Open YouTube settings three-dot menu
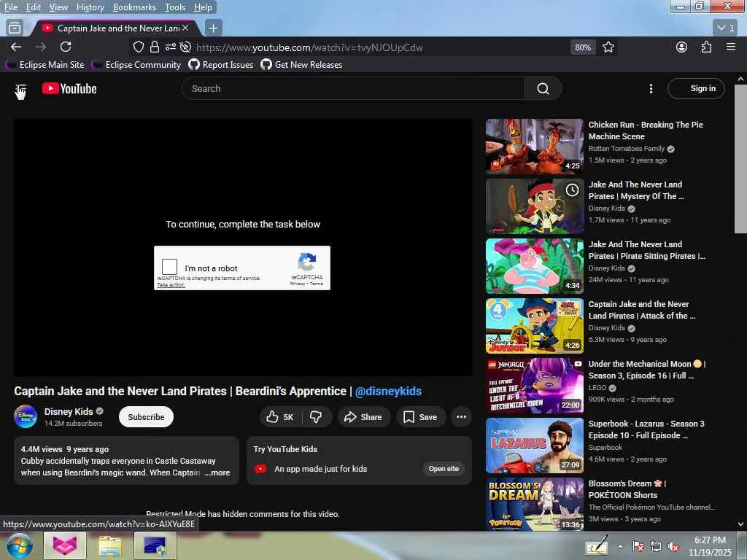 tap(651, 88)
